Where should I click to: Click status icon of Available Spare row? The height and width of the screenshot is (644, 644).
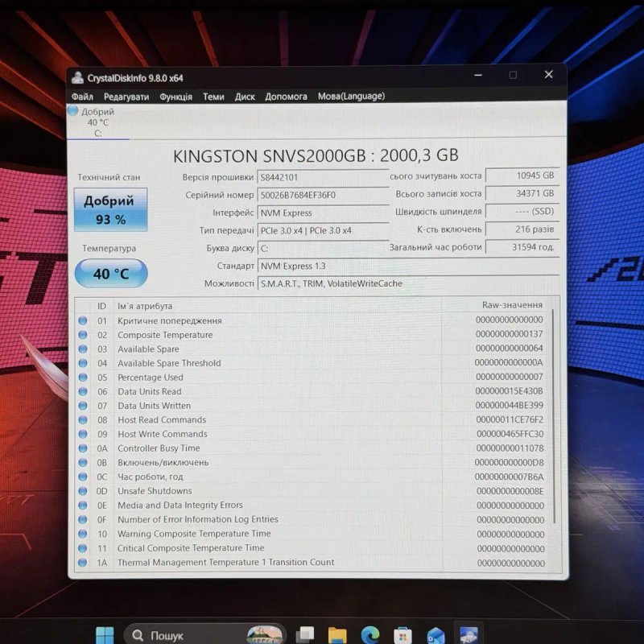click(83, 349)
